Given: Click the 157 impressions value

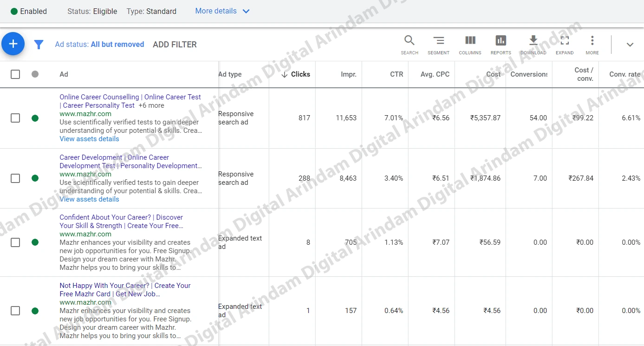Looking at the screenshot, I should tap(351, 311).
